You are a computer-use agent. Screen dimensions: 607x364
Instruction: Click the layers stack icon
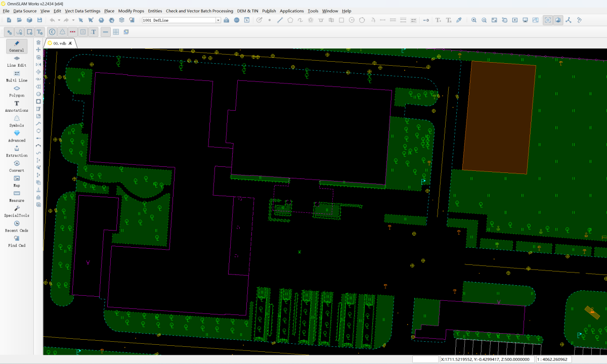point(122,20)
